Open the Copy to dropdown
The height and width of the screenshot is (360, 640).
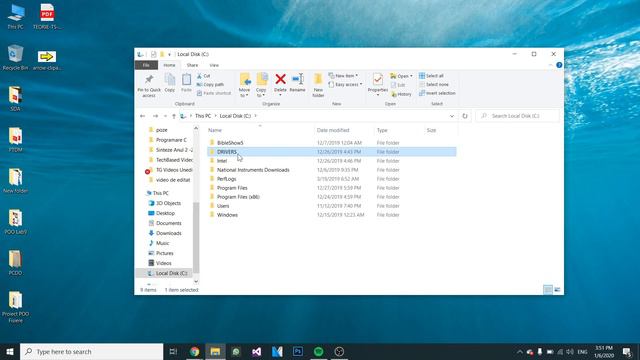pyautogui.click(x=261, y=85)
